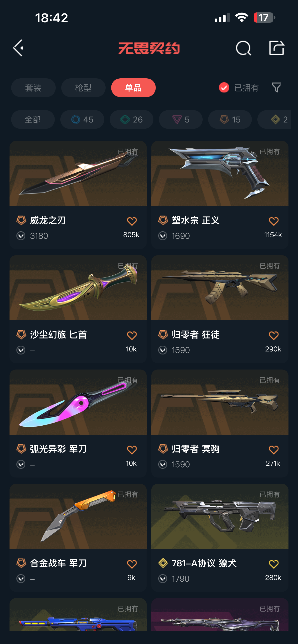Screen dimensions: 298x644
Task: Filter by orange tier showing 15
Action: [x=230, y=119]
